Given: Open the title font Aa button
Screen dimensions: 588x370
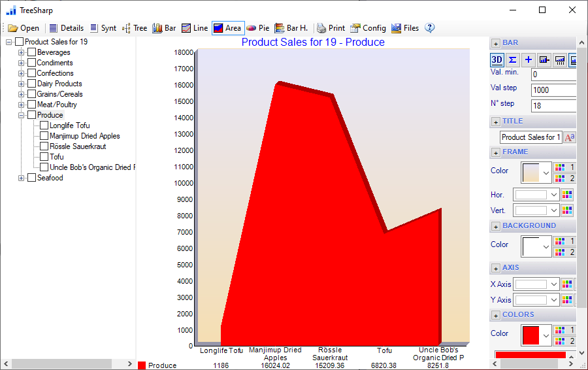Looking at the screenshot, I should 570,137.
